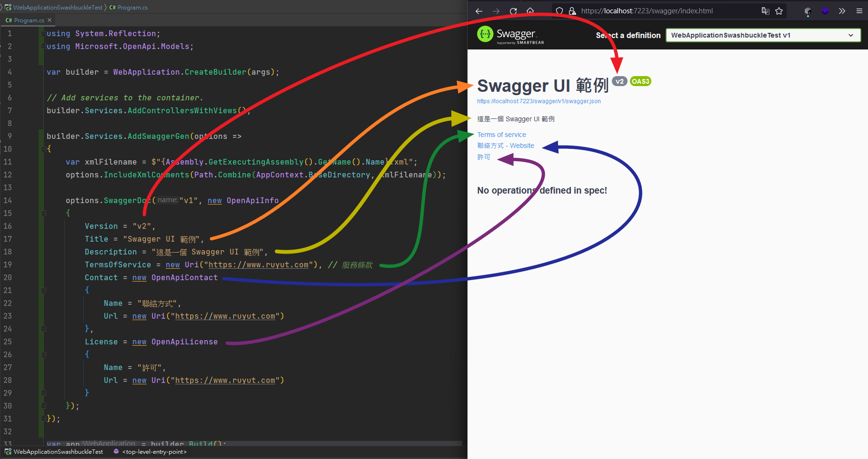Click the purple top-level-entry-point icon in status bar
Image resolution: width=868 pixels, height=459 pixels.
pos(116,451)
